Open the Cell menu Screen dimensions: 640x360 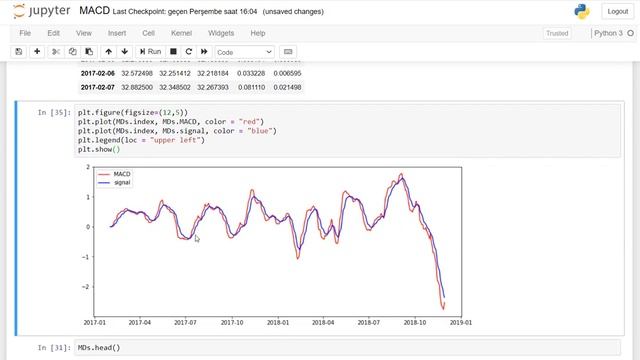(148, 33)
